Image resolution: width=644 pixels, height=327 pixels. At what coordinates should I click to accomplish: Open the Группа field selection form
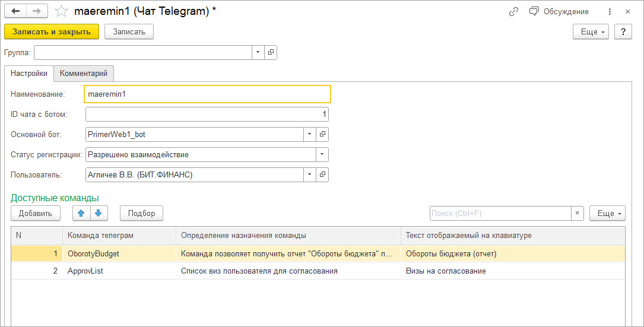pos(271,52)
